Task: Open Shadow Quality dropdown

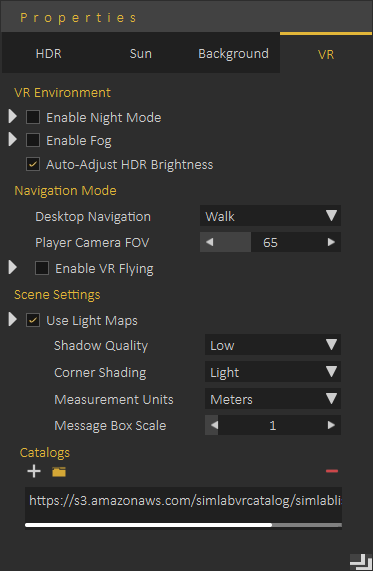Action: pos(273,345)
